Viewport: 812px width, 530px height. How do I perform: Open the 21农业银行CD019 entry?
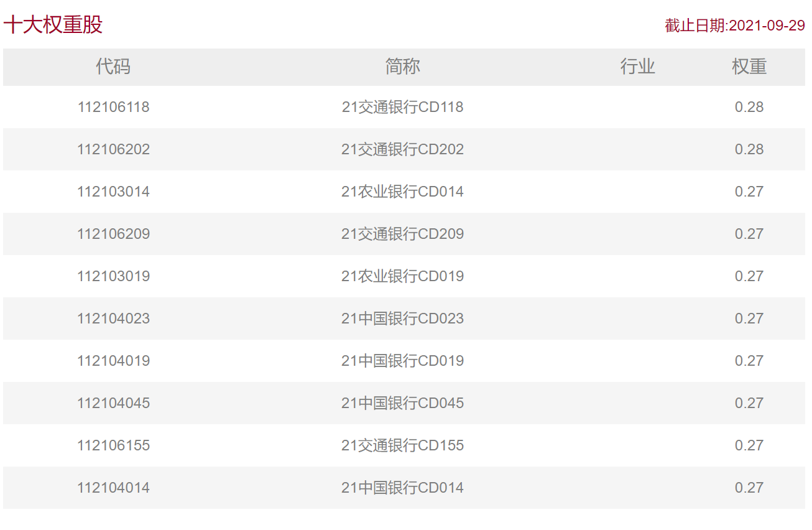click(402, 276)
